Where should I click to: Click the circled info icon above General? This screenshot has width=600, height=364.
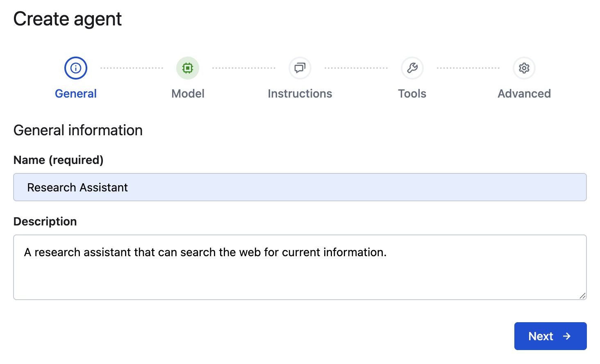pos(75,68)
